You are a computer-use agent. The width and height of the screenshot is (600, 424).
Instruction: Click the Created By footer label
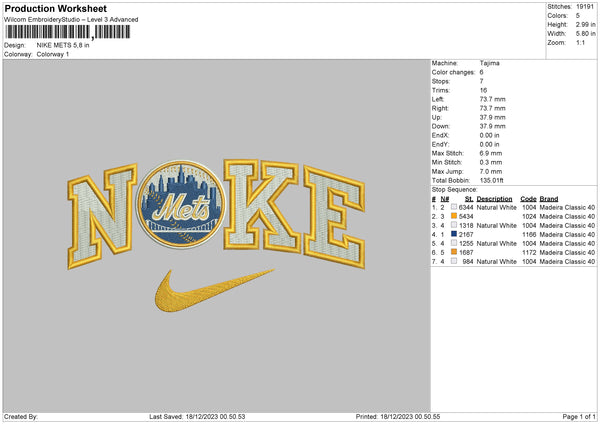click(x=21, y=417)
